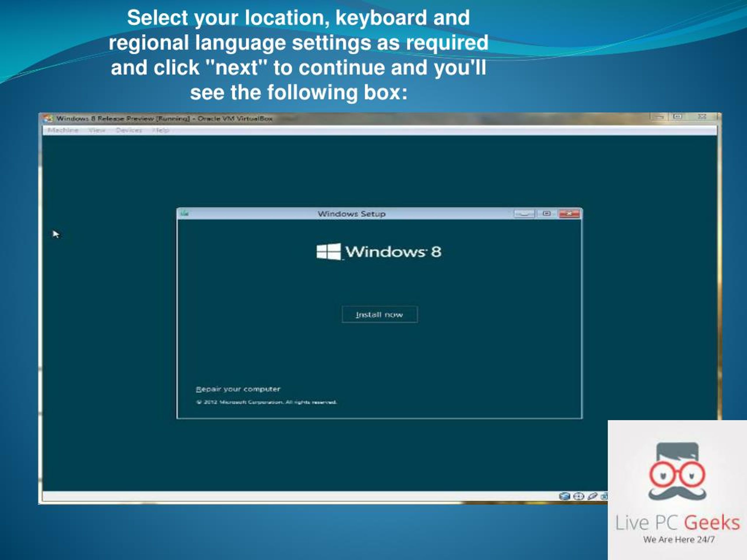Click the USB device status icon
The height and width of the screenshot is (560, 747).
(592, 496)
